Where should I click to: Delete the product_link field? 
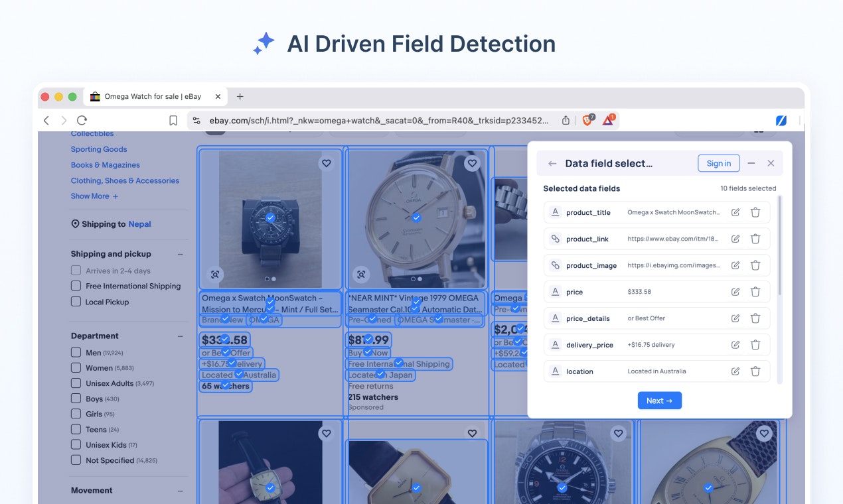[755, 239]
